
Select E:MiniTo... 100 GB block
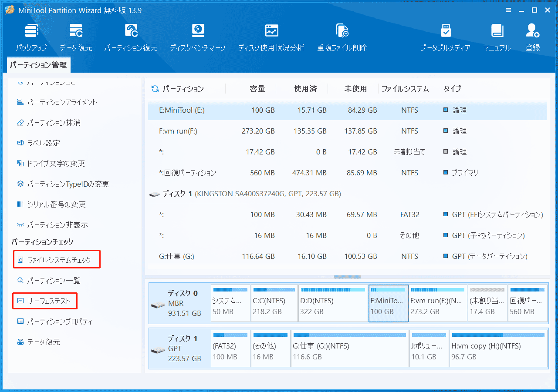[x=388, y=303]
